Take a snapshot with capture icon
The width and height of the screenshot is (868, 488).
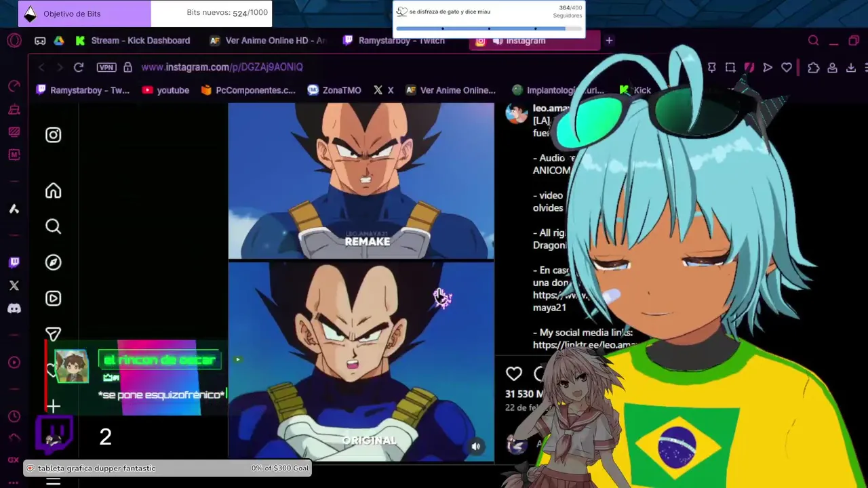(730, 67)
